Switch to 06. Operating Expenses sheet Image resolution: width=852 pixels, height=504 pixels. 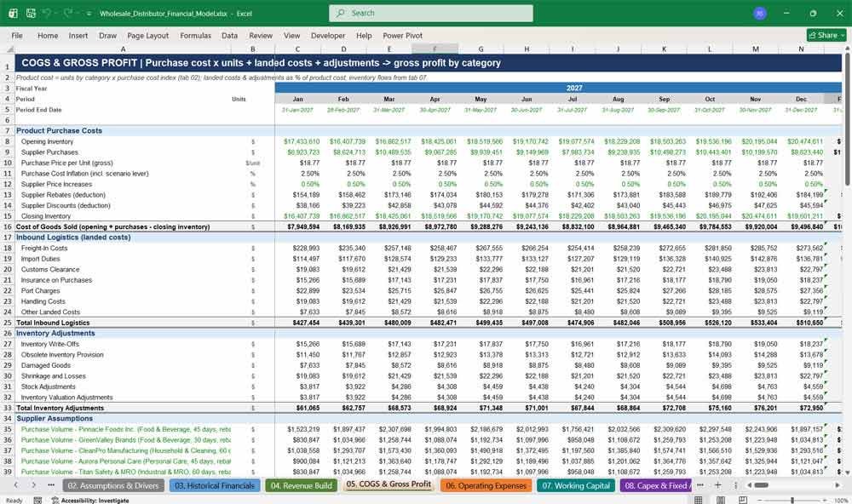pyautogui.click(x=486, y=485)
